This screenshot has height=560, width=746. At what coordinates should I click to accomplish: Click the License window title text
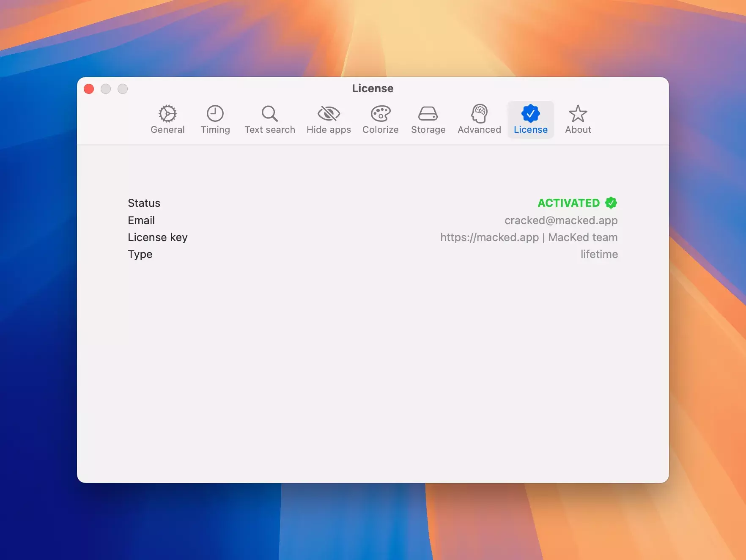pyautogui.click(x=373, y=88)
